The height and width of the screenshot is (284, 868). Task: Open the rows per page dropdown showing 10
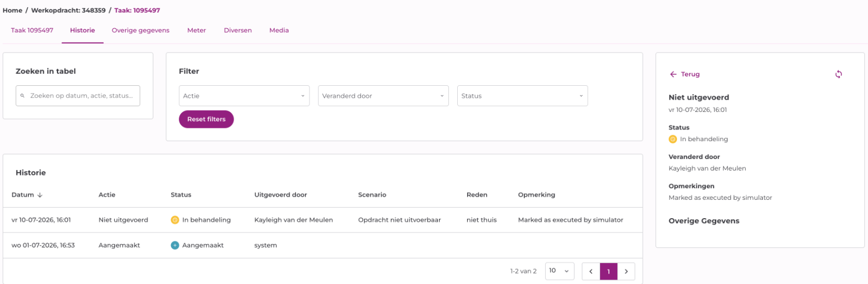pyautogui.click(x=560, y=271)
